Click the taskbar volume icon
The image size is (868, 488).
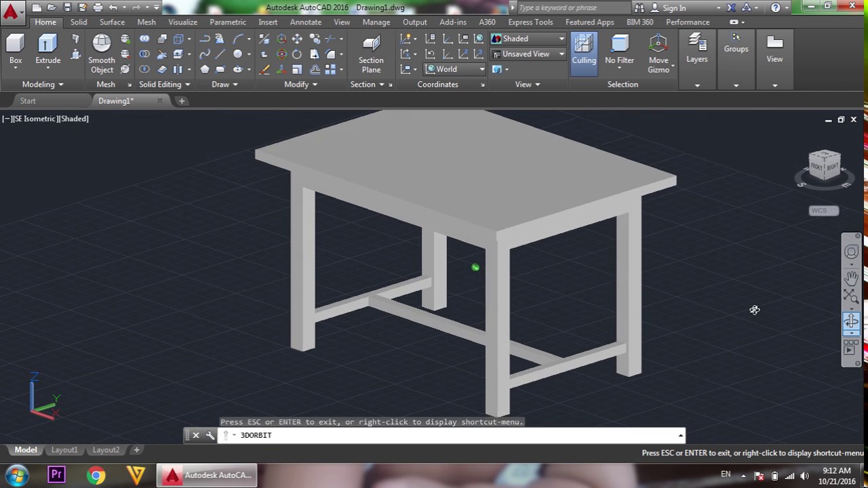pyautogui.click(x=805, y=476)
